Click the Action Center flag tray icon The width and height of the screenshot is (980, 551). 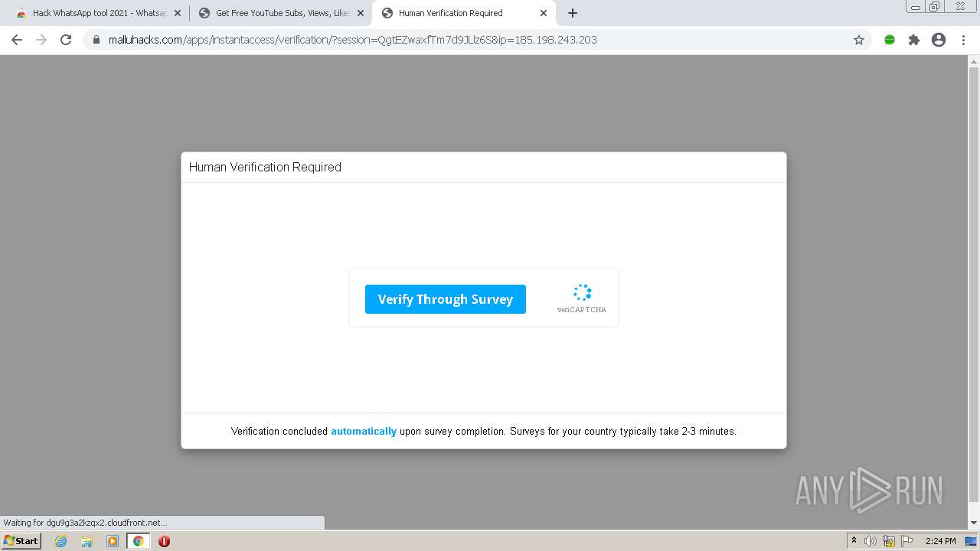(x=907, y=541)
